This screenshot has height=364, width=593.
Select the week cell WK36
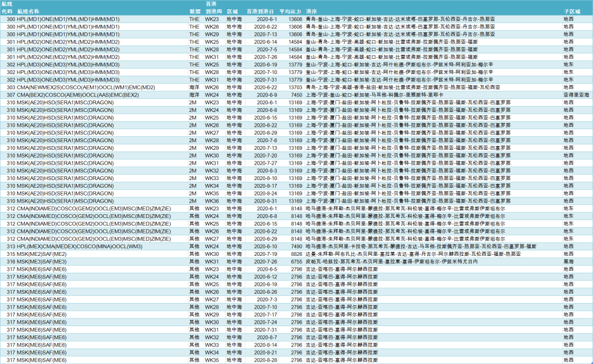212,201
